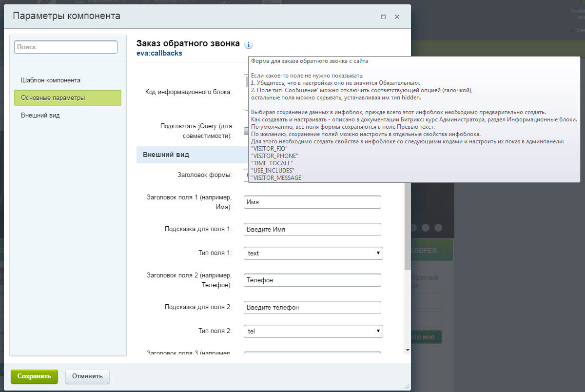Click the Заголовок поля 3 input at the bottom
Viewport: 585px width, 392px height.
tap(312, 354)
